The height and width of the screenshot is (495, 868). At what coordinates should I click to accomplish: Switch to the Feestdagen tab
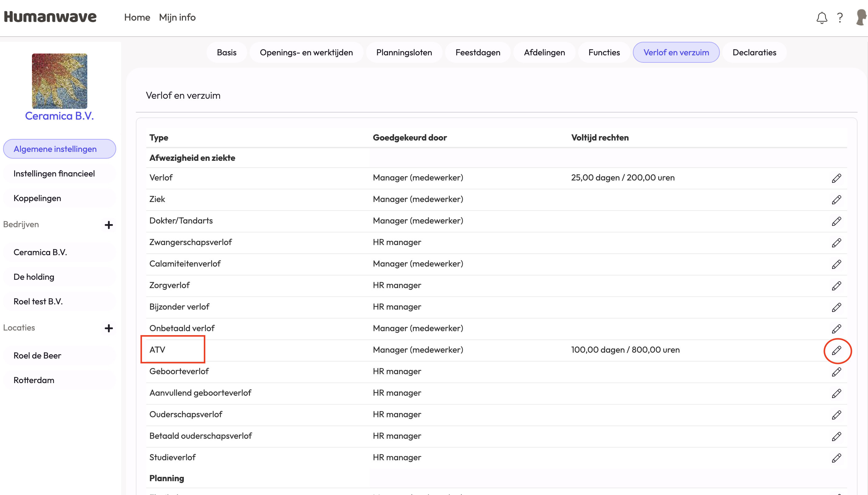coord(478,52)
